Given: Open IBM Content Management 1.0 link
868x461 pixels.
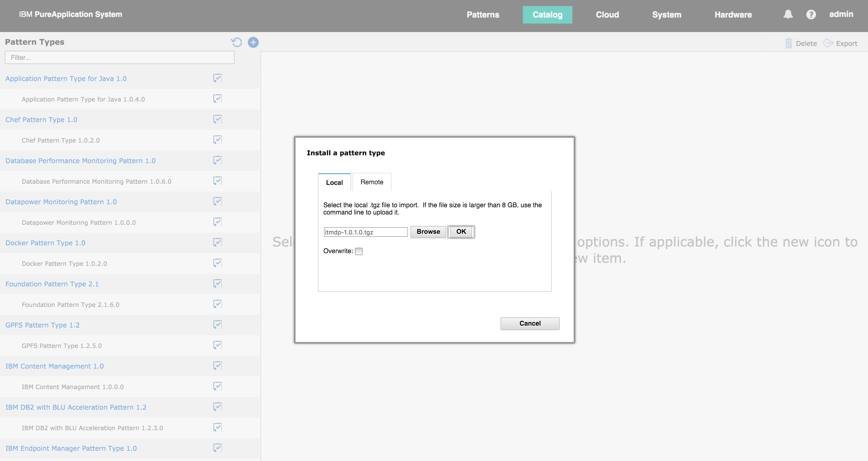Looking at the screenshot, I should (x=55, y=366).
